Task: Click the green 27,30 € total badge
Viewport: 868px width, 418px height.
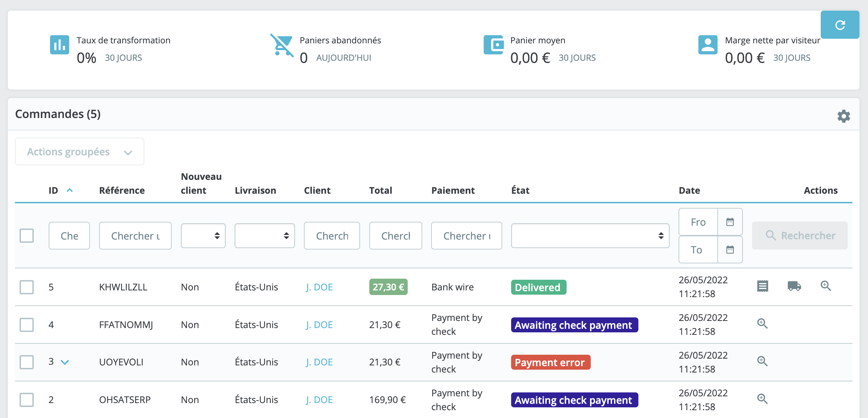Action: [x=388, y=287]
